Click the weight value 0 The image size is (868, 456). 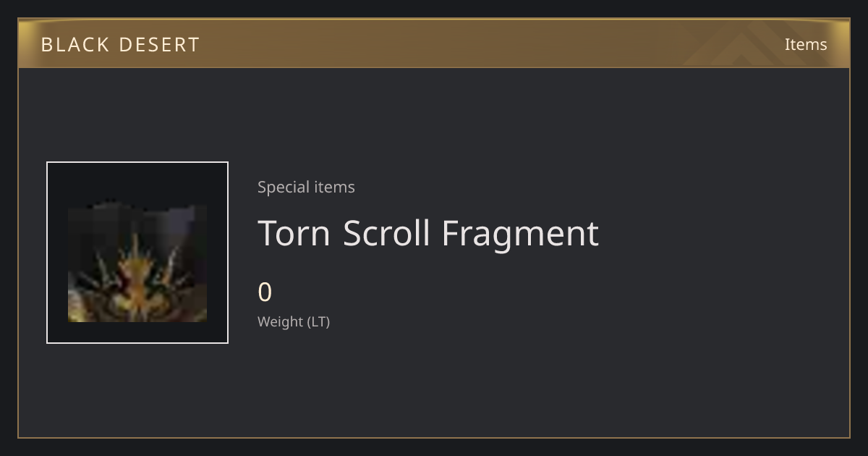pos(265,292)
